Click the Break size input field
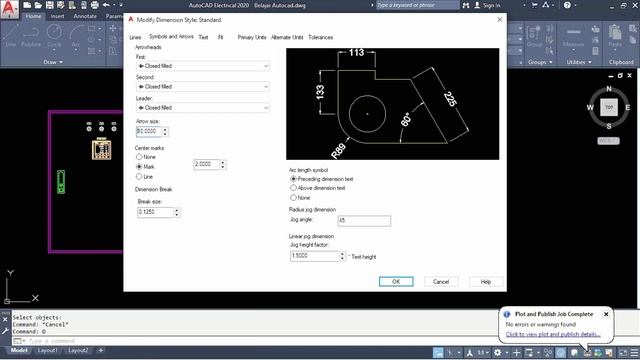This screenshot has width=640, height=360. coord(155,212)
